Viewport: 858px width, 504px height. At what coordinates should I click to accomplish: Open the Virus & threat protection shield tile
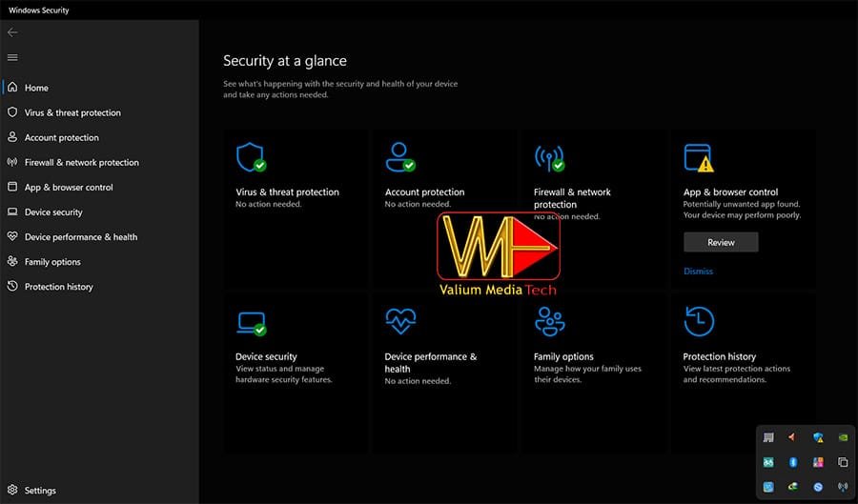[x=295, y=209]
